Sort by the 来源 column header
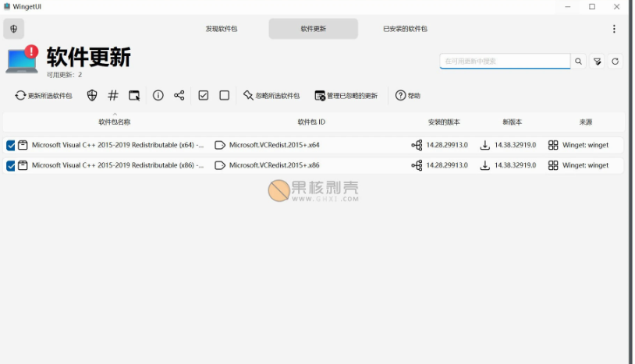This screenshot has width=635, height=364. (586, 122)
